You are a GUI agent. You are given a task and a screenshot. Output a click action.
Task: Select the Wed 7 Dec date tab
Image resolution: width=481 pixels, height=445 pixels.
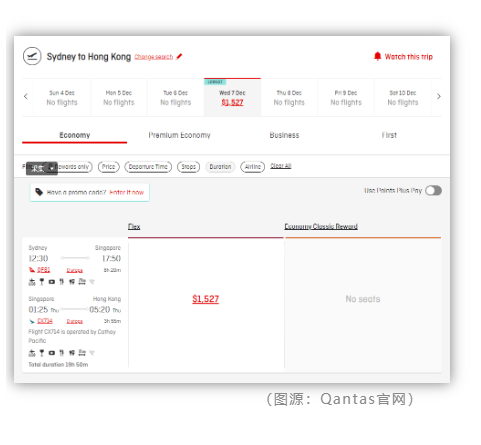pyautogui.click(x=232, y=97)
